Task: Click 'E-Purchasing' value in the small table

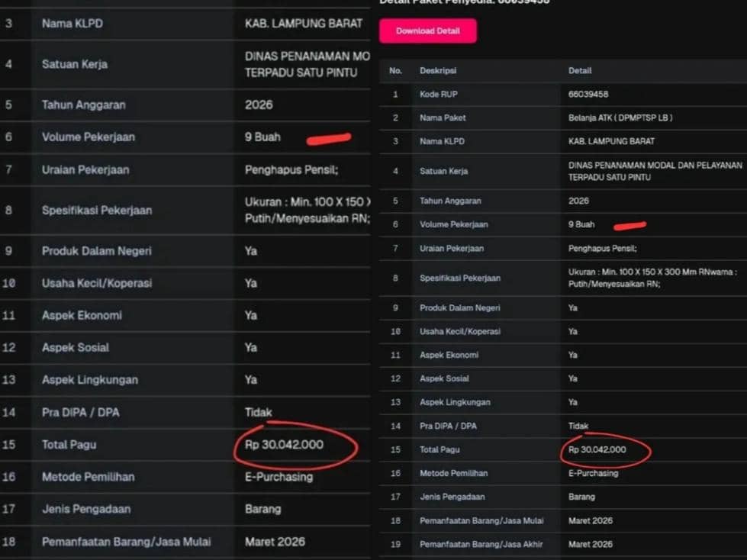Action: (593, 473)
